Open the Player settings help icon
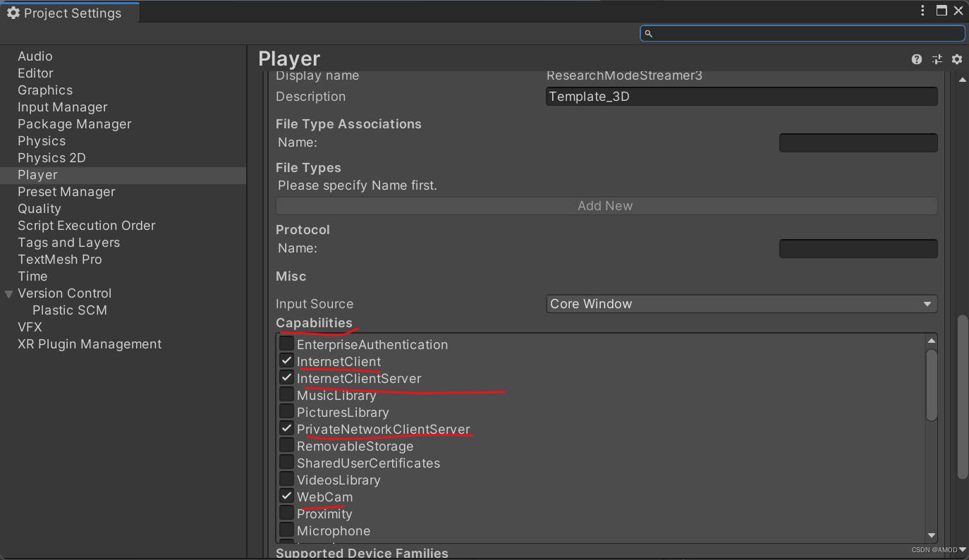Screen dimensions: 969x560 pyautogui.click(x=916, y=59)
